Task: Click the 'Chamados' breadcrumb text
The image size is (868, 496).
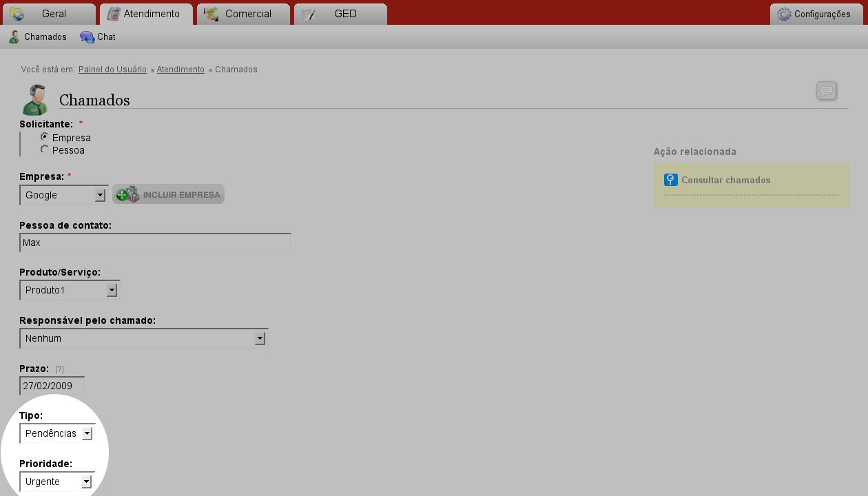Action: coord(236,70)
